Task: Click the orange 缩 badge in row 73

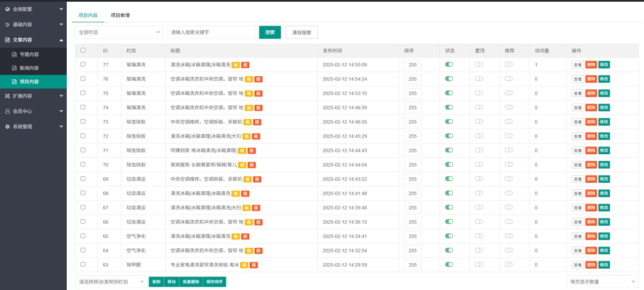Action: tap(247, 122)
